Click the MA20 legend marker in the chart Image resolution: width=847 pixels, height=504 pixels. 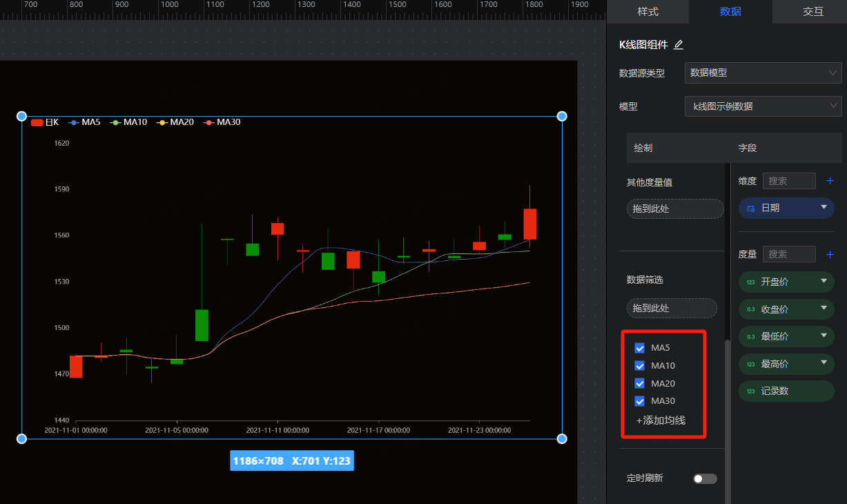pyautogui.click(x=163, y=122)
